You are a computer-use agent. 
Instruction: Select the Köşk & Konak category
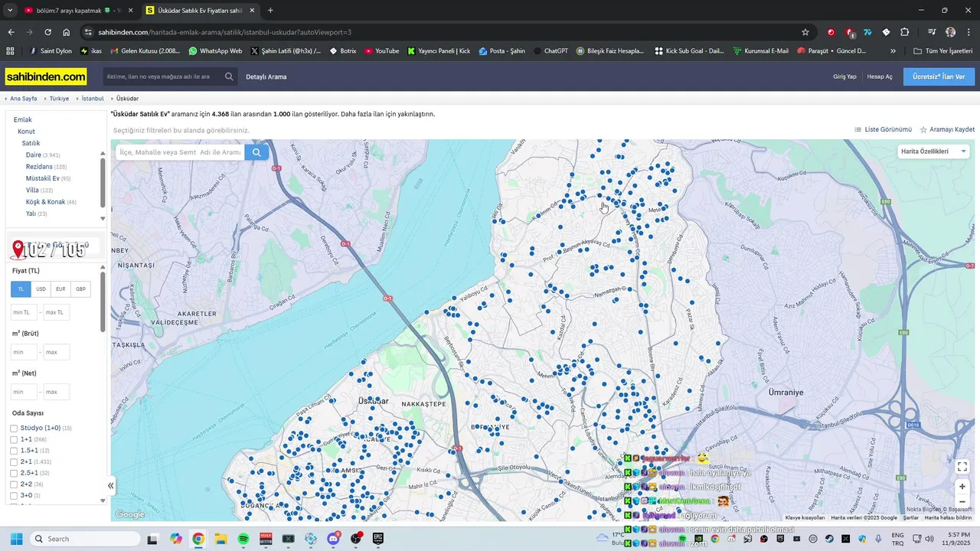point(46,202)
